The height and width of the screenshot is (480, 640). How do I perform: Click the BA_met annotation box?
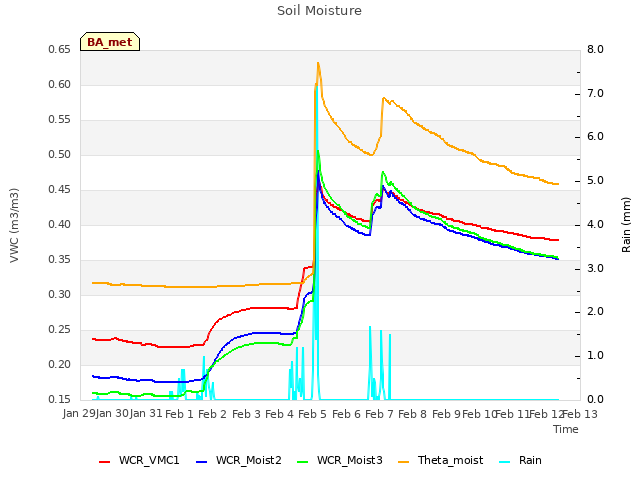pos(110,42)
